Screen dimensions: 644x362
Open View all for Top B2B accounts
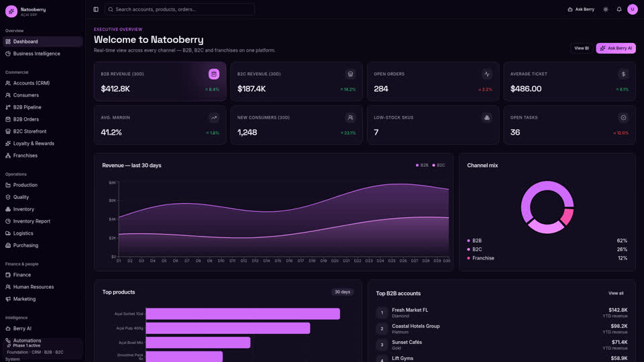616,293
